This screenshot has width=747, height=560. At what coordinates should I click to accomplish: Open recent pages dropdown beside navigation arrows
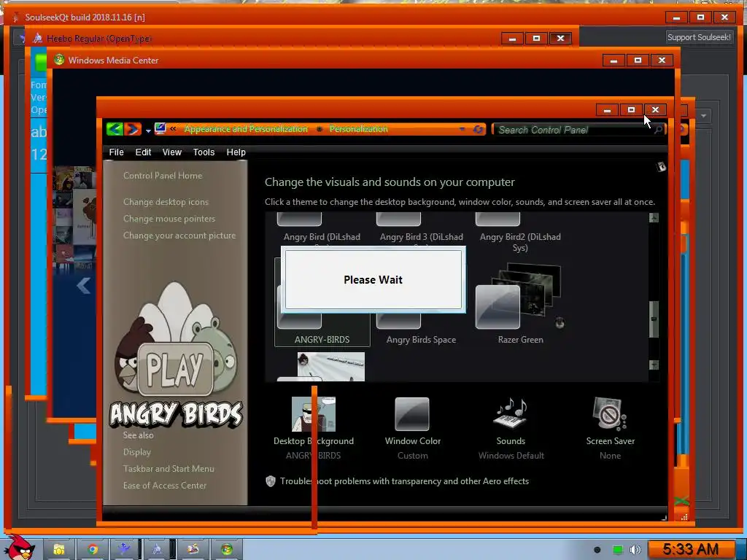[x=148, y=131]
